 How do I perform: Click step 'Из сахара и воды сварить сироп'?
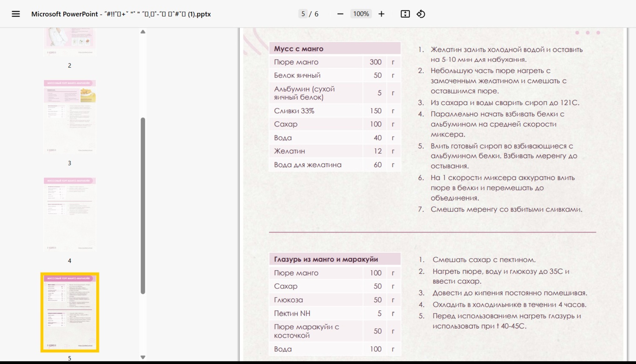pos(505,103)
